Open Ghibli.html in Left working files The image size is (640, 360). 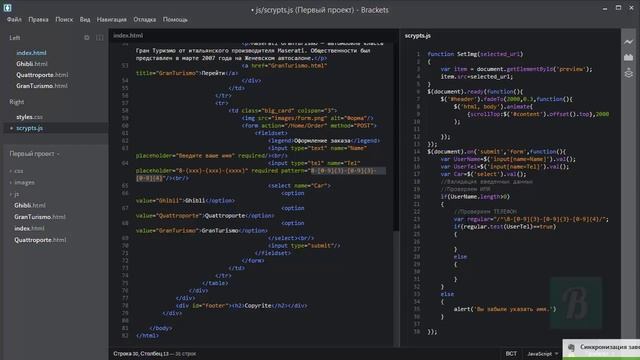(32, 64)
